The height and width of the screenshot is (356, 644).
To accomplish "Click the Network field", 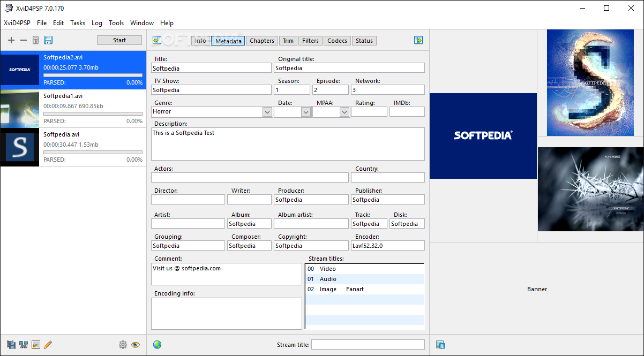I will (x=388, y=90).
